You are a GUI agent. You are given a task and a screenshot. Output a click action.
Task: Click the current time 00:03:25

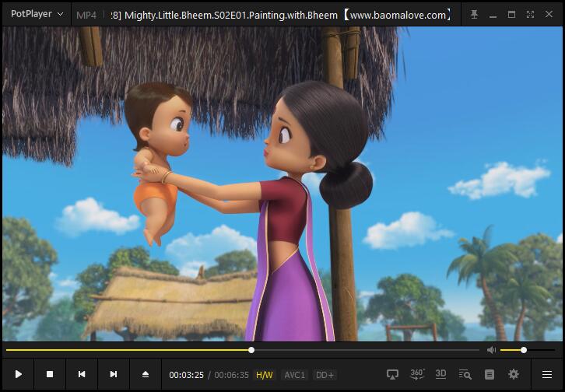tap(186, 375)
